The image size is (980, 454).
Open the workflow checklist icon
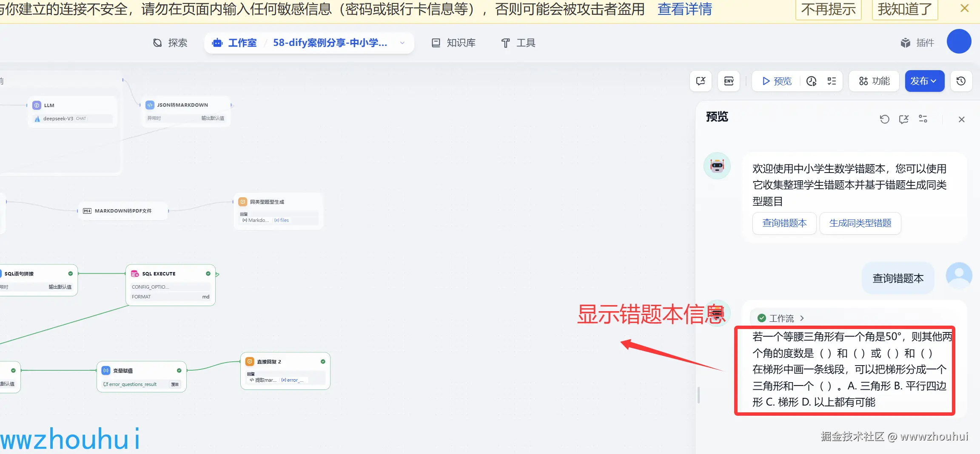[x=832, y=81]
